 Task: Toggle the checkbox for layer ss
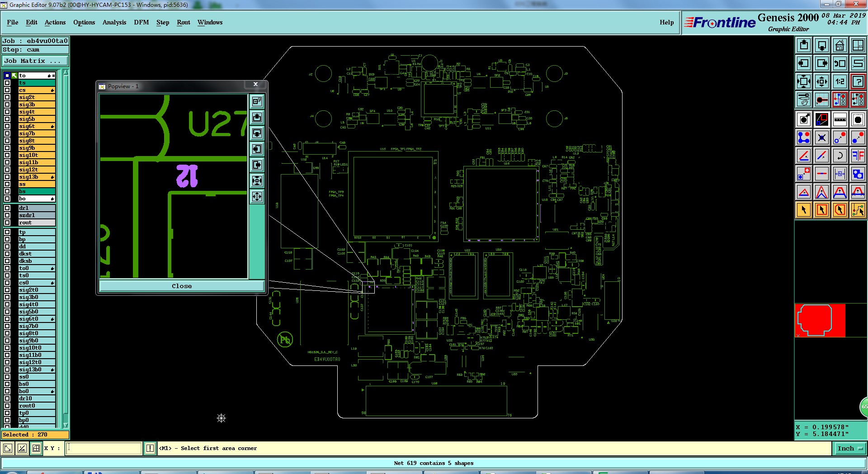(7, 184)
